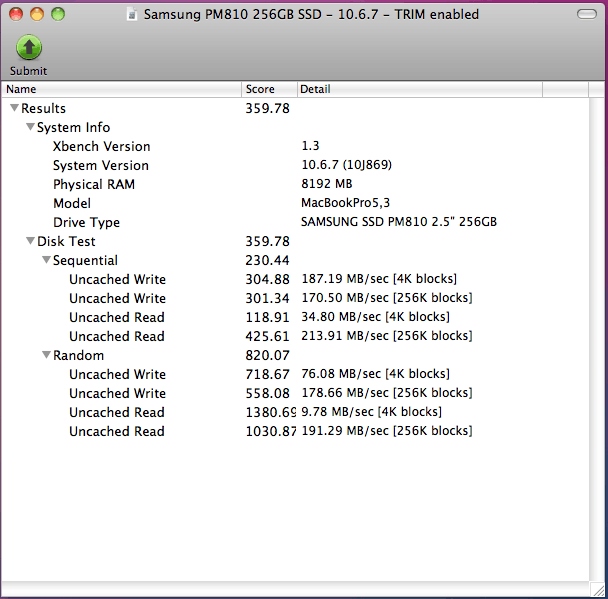Click the Sequential score 230.44
Image resolution: width=608 pixels, height=599 pixels.
pyautogui.click(x=268, y=260)
